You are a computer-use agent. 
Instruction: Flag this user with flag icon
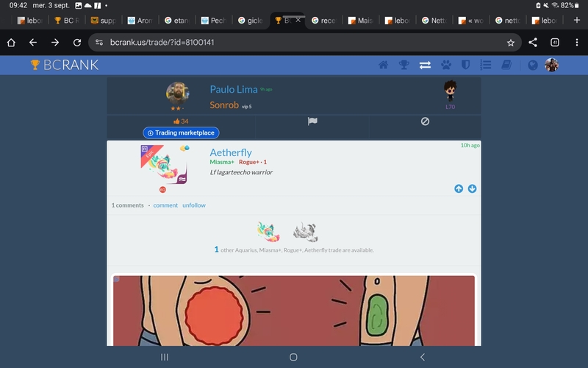(312, 121)
